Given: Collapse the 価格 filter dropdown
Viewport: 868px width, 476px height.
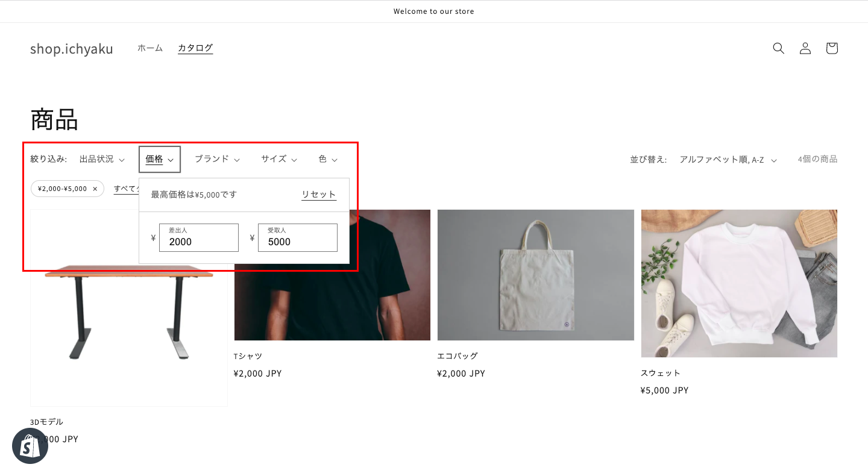Looking at the screenshot, I should pos(160,159).
